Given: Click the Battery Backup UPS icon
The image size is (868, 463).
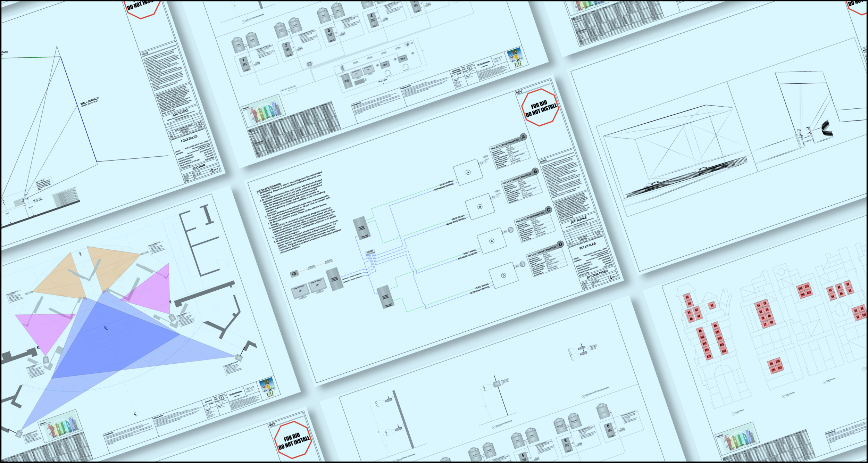Looking at the screenshot, I should tap(294, 274).
